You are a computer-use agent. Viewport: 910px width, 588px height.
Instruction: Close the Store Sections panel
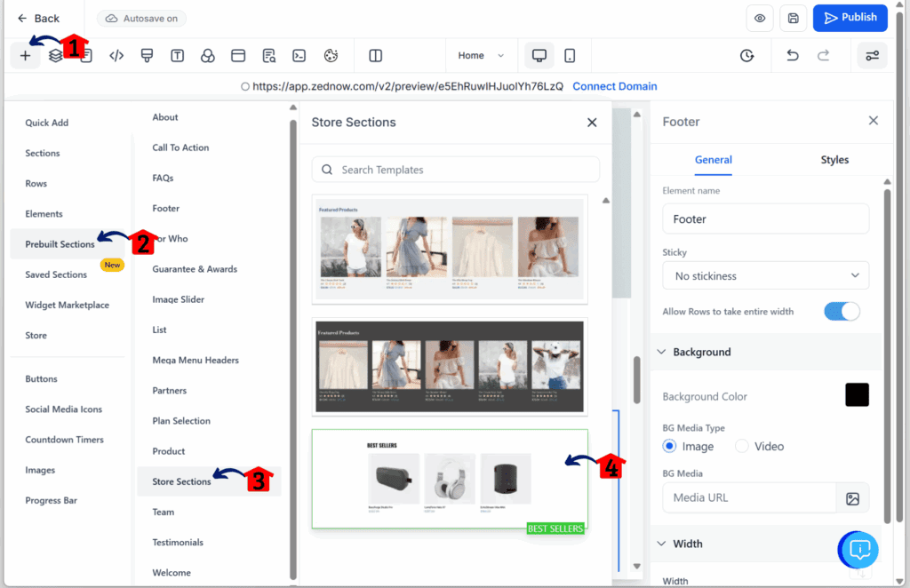click(x=592, y=123)
